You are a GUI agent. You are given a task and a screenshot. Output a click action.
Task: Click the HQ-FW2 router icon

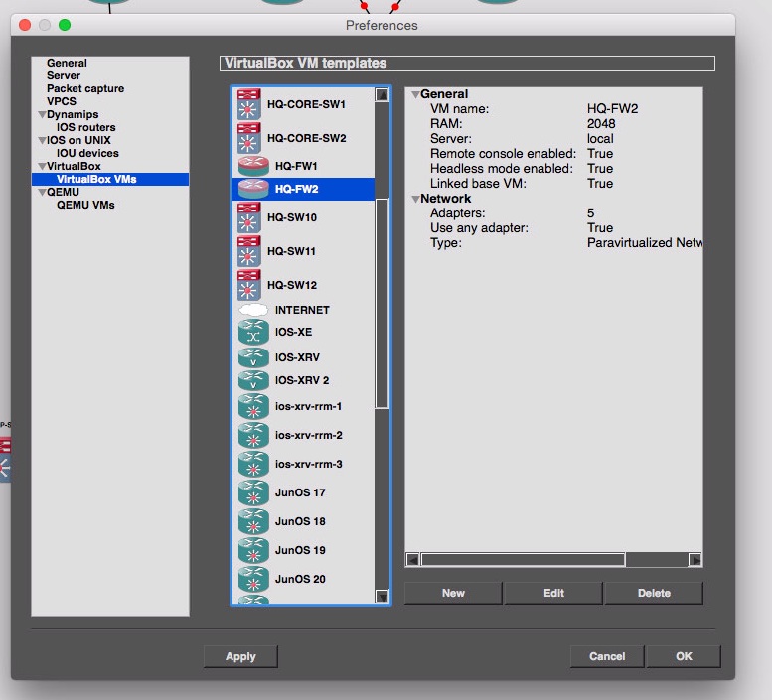253,189
